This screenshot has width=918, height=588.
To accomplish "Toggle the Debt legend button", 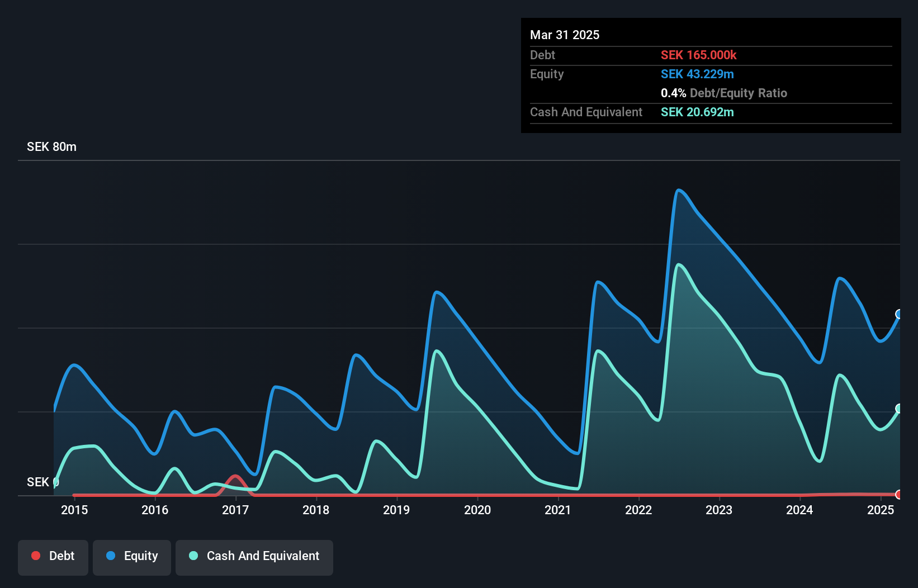I will pyautogui.click(x=53, y=557).
